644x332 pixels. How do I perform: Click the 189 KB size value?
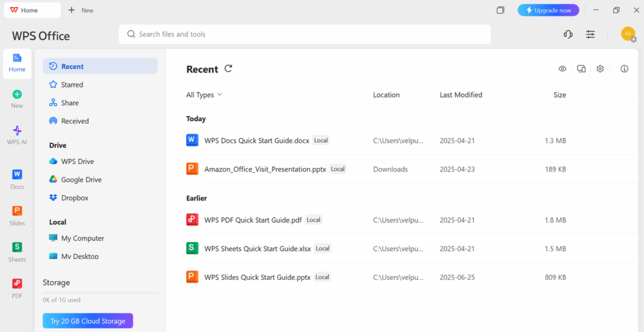coord(554,169)
